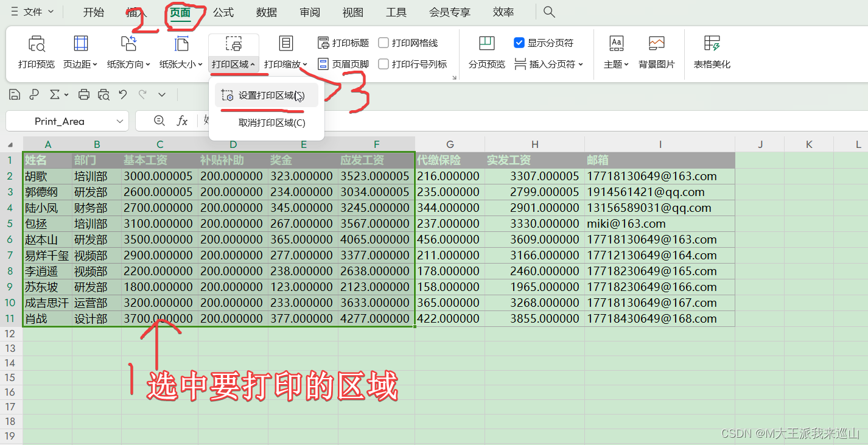The image size is (868, 445).
Task: Click the Redo arrow icon
Action: pyautogui.click(x=142, y=94)
